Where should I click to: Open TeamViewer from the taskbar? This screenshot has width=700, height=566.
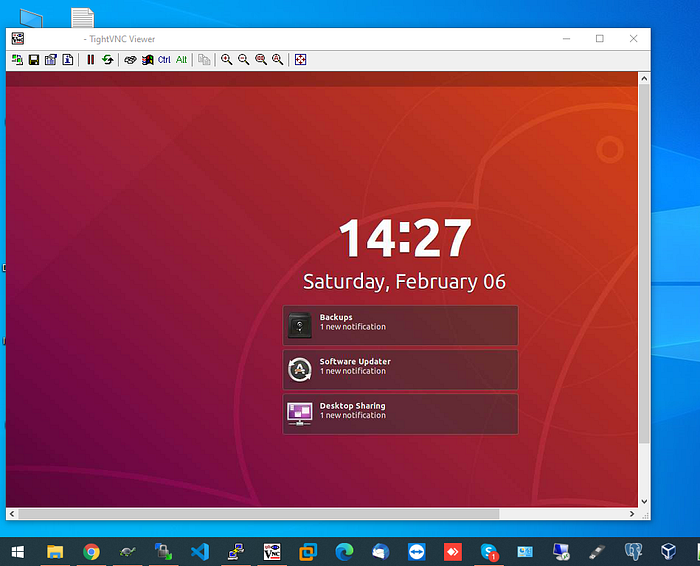[x=417, y=552]
